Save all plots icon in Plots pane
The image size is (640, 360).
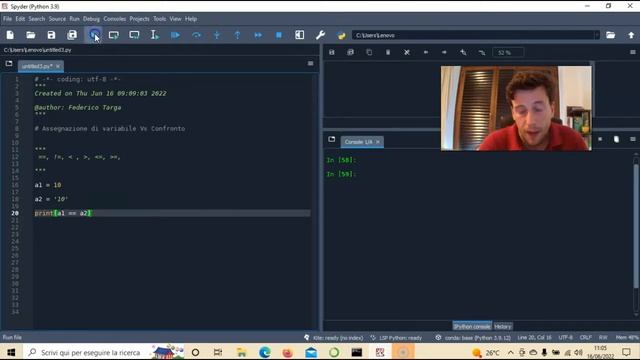pyautogui.click(x=350, y=52)
